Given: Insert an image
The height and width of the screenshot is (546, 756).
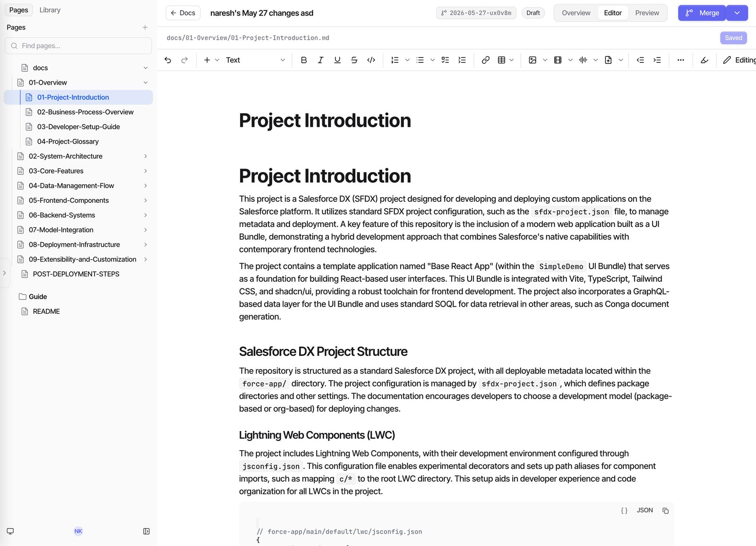Looking at the screenshot, I should pos(533,60).
